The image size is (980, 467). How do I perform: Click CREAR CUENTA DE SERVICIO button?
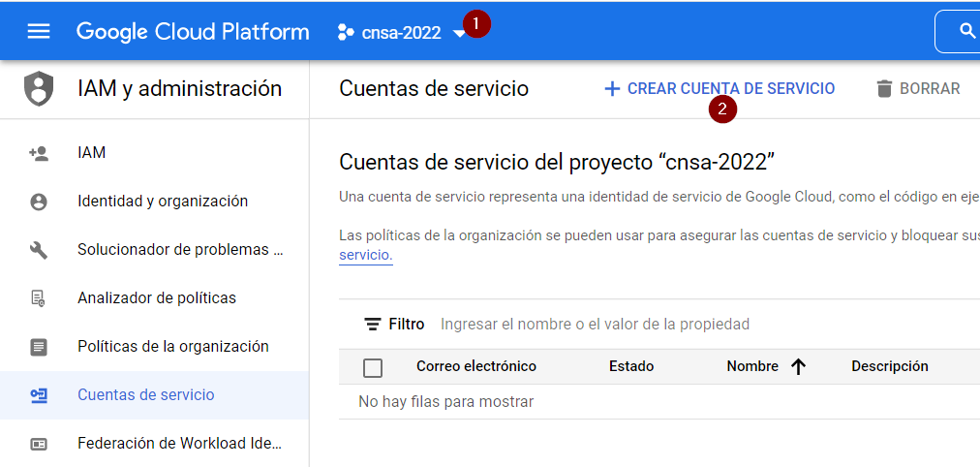click(720, 89)
